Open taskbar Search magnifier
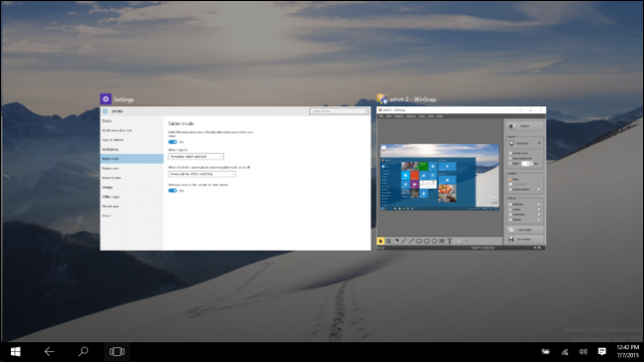The image size is (644, 362). [83, 352]
